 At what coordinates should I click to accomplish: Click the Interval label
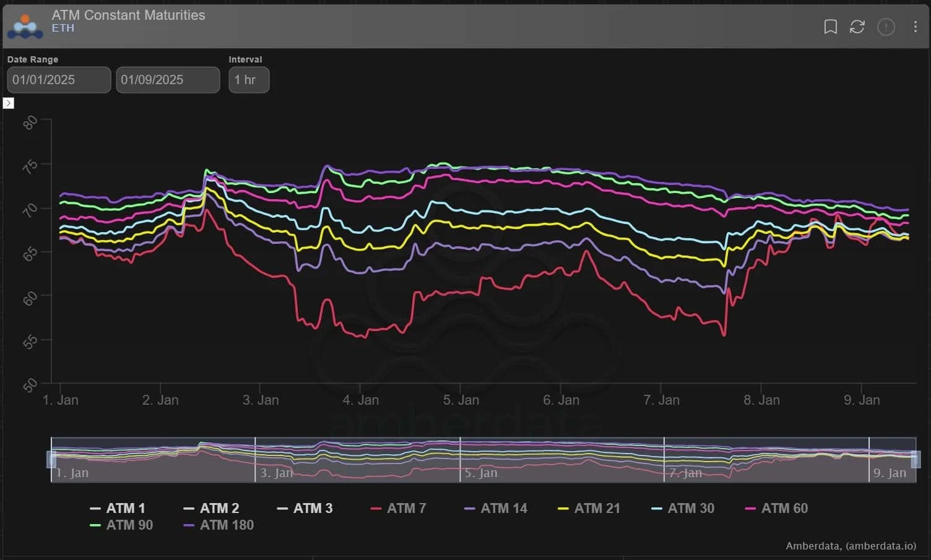245,59
